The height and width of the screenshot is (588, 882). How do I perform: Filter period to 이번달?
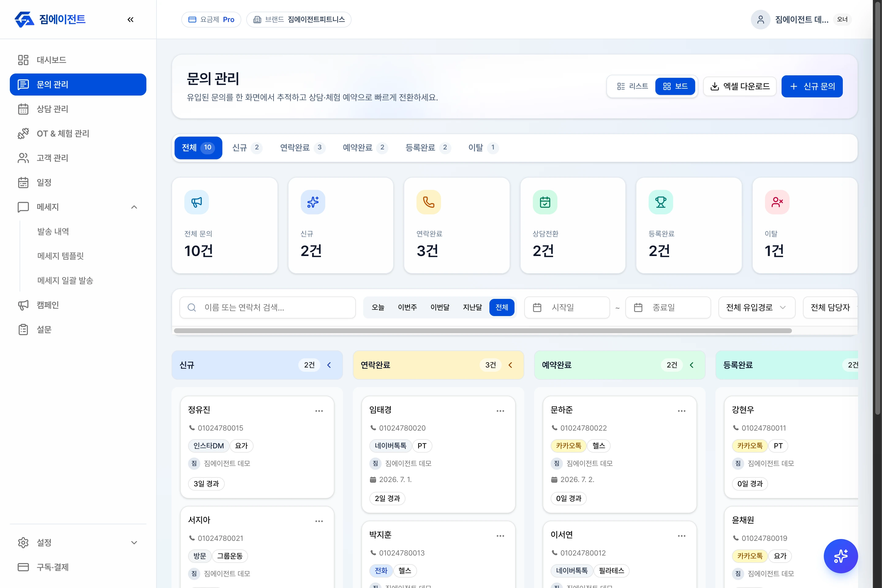click(x=440, y=307)
